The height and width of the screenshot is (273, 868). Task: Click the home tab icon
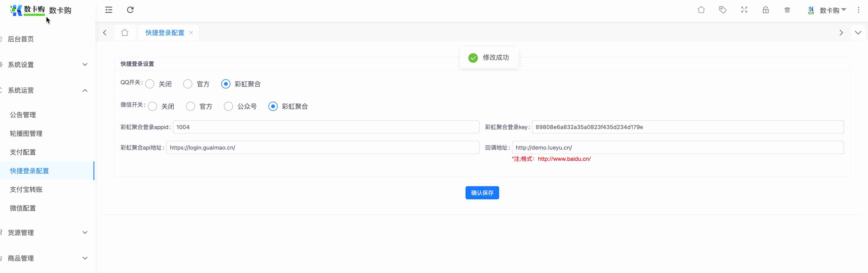tap(125, 33)
